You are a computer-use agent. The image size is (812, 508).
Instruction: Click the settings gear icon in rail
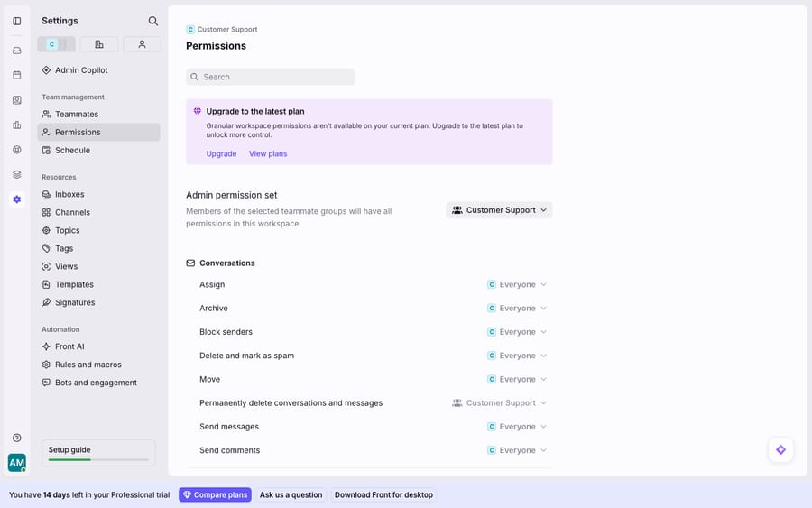pyautogui.click(x=16, y=199)
